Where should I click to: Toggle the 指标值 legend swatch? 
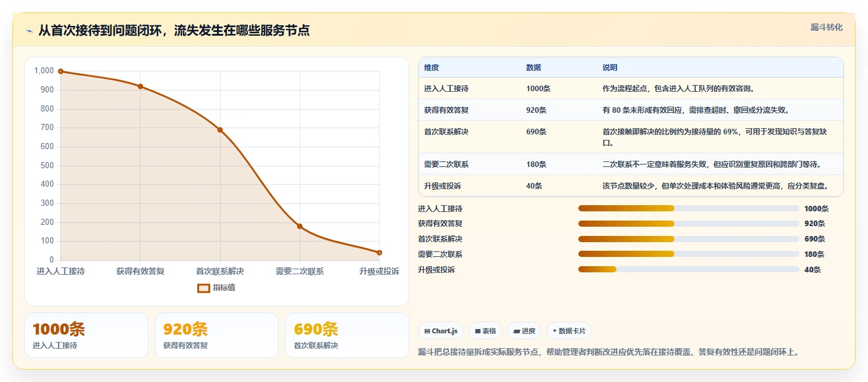(203, 288)
